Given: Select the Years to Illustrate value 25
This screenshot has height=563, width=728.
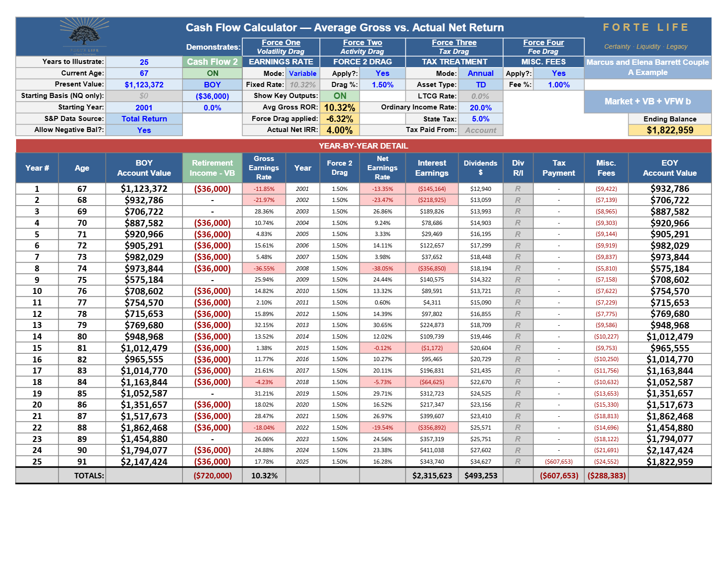Looking at the screenshot, I should [x=144, y=62].
